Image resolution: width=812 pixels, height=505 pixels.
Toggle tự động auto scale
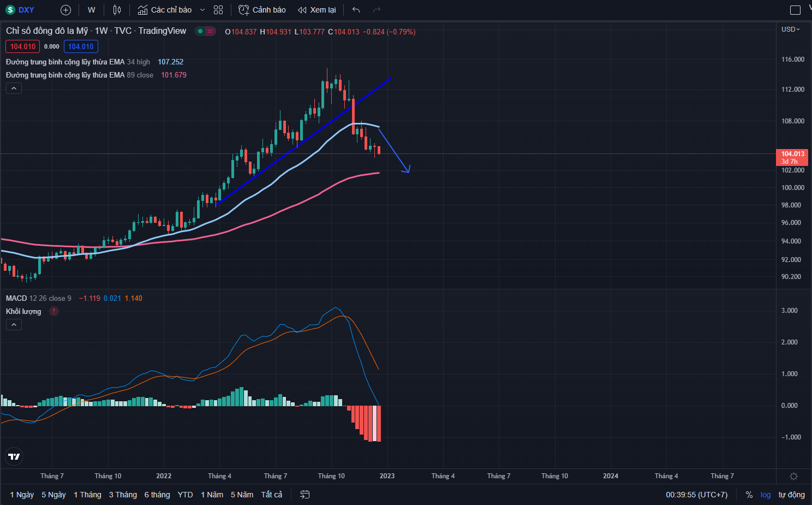click(x=791, y=495)
